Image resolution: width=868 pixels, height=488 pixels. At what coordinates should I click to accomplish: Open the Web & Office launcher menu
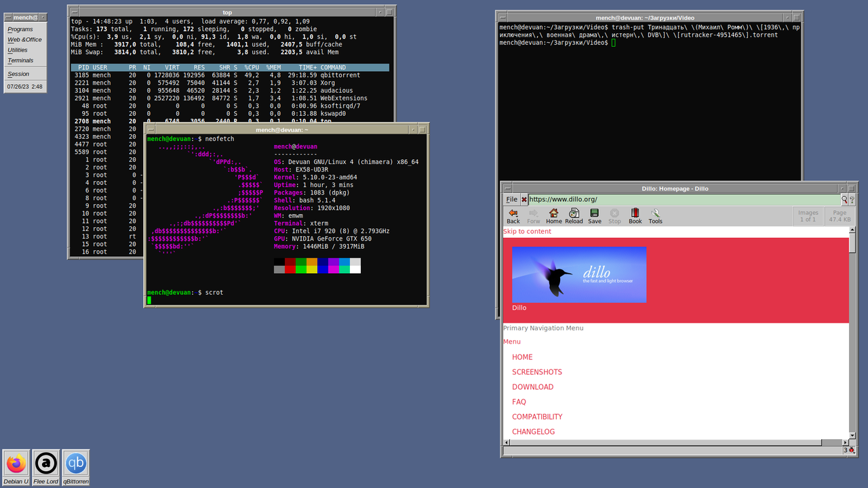pos(24,39)
